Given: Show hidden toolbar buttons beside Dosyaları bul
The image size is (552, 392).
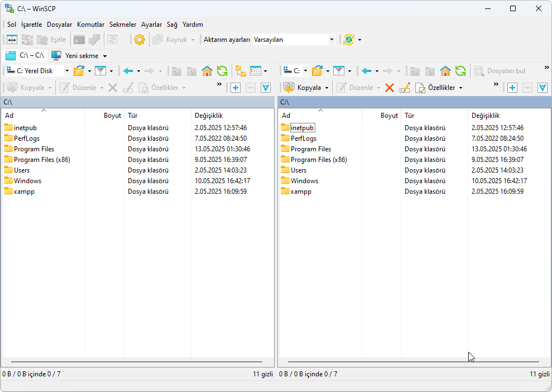Looking at the screenshot, I should click(547, 68).
